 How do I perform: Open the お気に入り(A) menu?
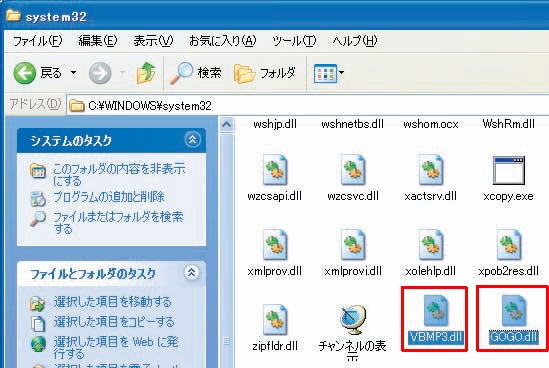coord(223,41)
